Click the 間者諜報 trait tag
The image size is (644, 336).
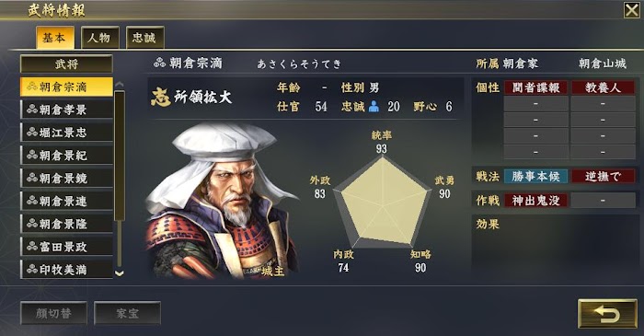click(x=535, y=87)
